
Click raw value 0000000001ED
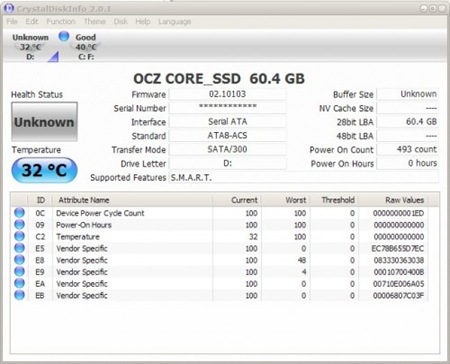(398, 213)
